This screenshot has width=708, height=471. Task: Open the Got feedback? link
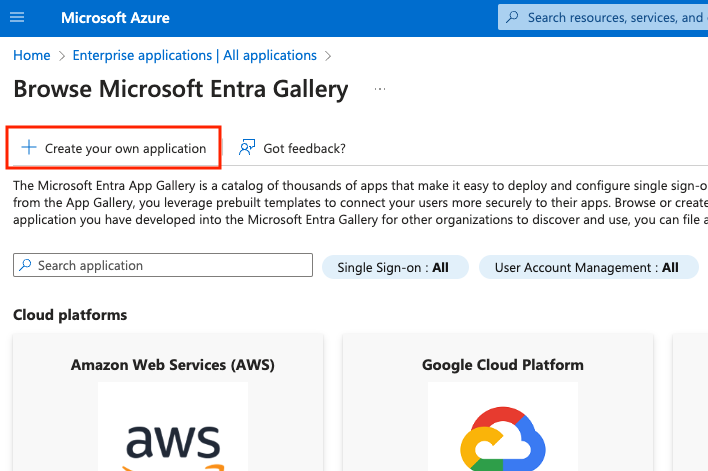pyautogui.click(x=304, y=148)
